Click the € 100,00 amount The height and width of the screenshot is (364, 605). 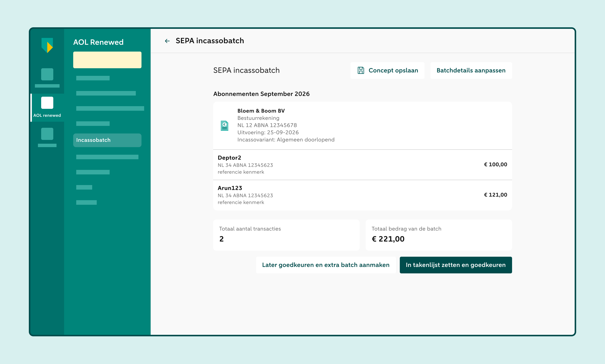pos(495,165)
